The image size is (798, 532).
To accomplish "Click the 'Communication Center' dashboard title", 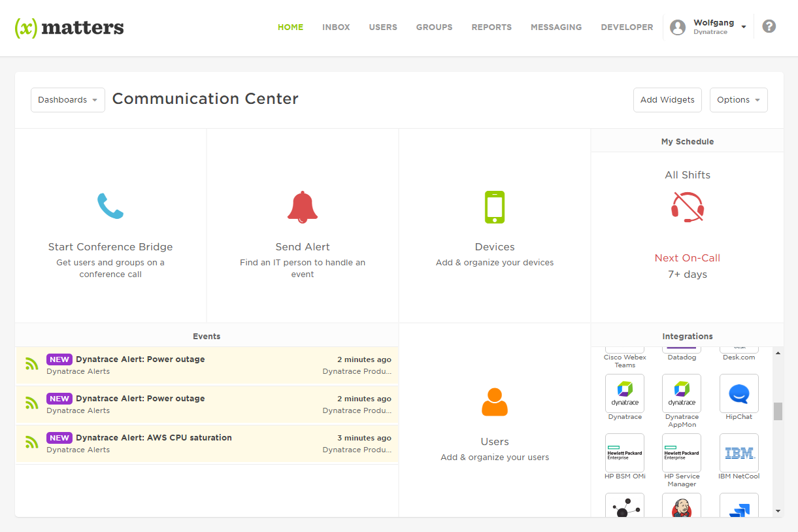I will point(205,99).
